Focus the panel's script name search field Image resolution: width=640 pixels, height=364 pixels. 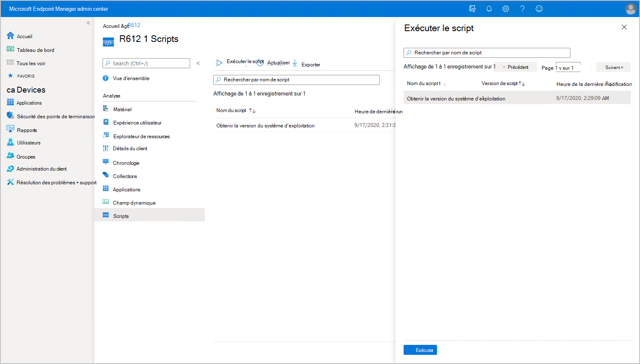coord(487,53)
